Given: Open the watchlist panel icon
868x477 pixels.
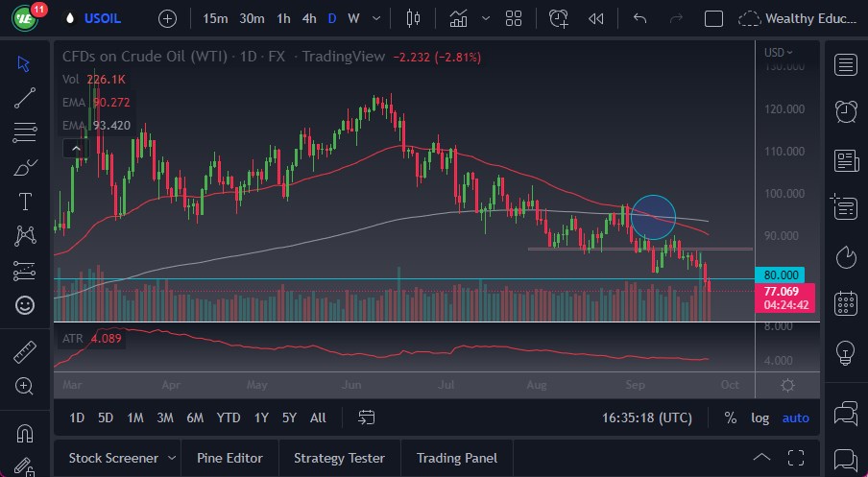Looking at the screenshot, I should (846, 64).
